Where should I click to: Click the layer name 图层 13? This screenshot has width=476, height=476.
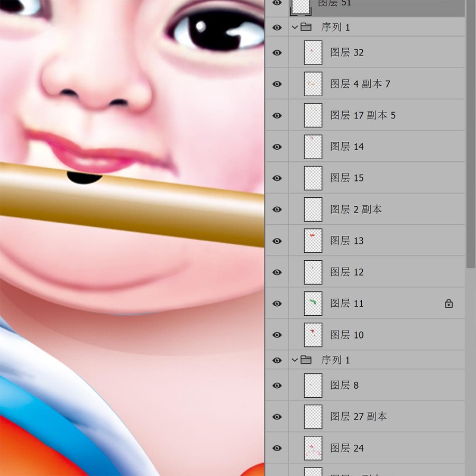(x=346, y=241)
